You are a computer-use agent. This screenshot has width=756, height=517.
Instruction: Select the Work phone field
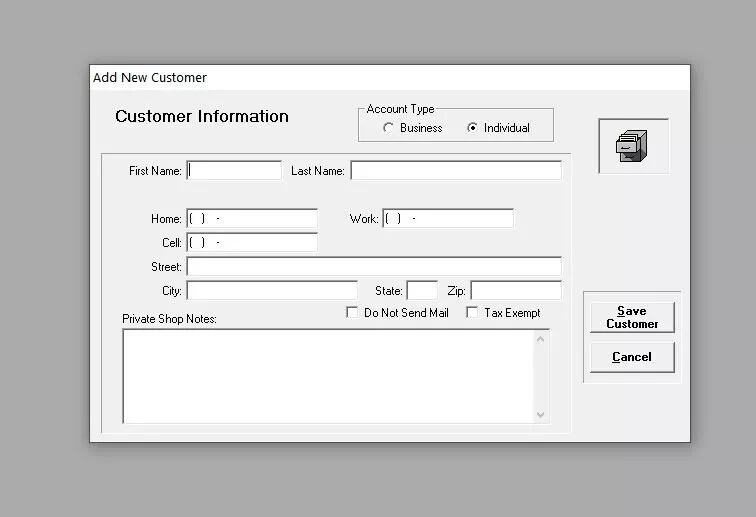(448, 218)
